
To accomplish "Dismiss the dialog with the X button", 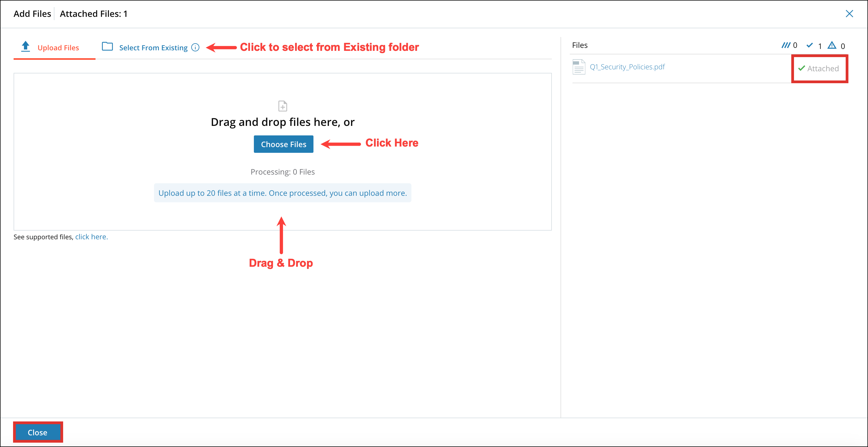I will click(x=849, y=14).
